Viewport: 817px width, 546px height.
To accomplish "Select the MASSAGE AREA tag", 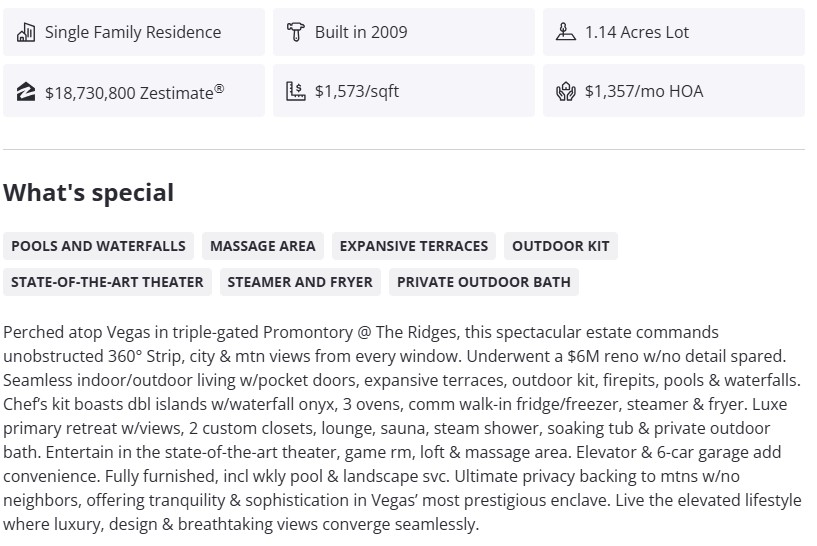I will [x=262, y=246].
